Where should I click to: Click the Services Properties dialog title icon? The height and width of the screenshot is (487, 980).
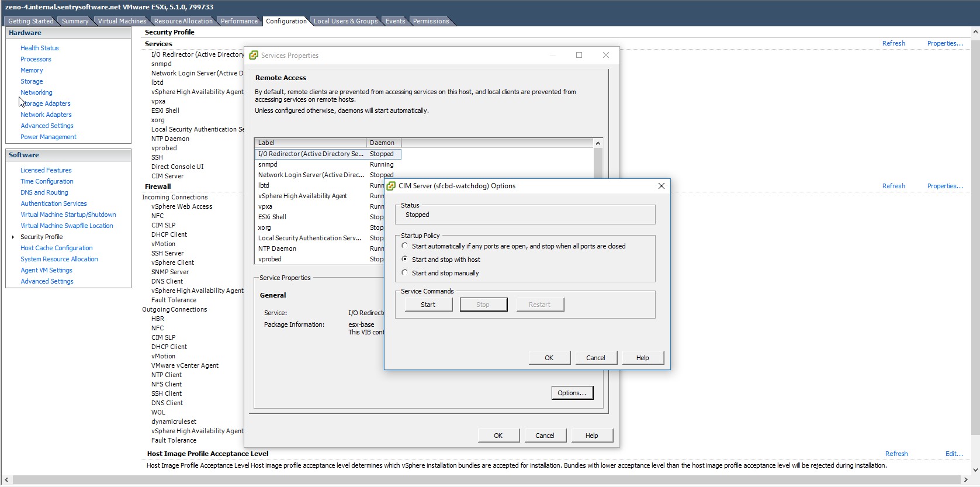[x=254, y=56]
